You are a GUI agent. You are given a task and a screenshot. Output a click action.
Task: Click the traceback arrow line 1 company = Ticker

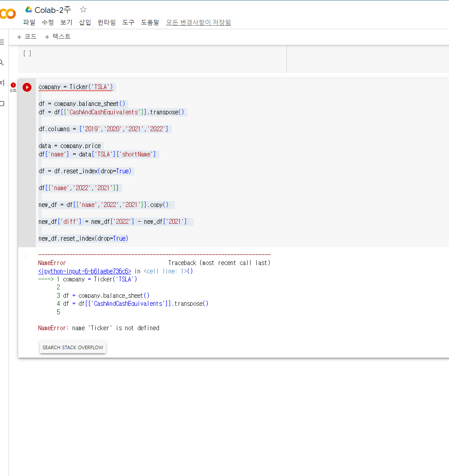click(x=88, y=279)
